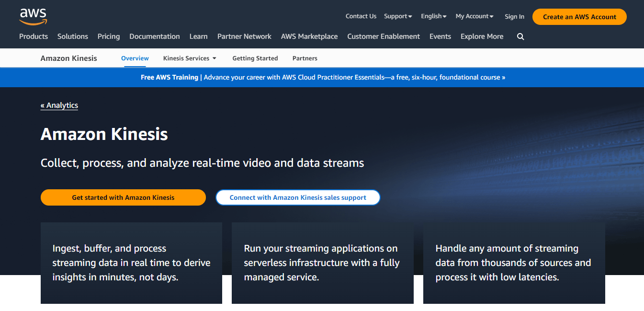Select Pricing from the navigation bar
644x311 pixels.
[109, 36]
